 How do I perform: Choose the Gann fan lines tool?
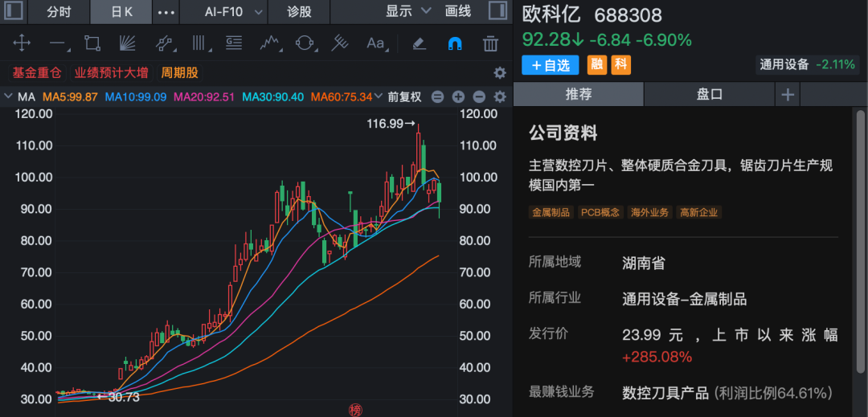127,43
